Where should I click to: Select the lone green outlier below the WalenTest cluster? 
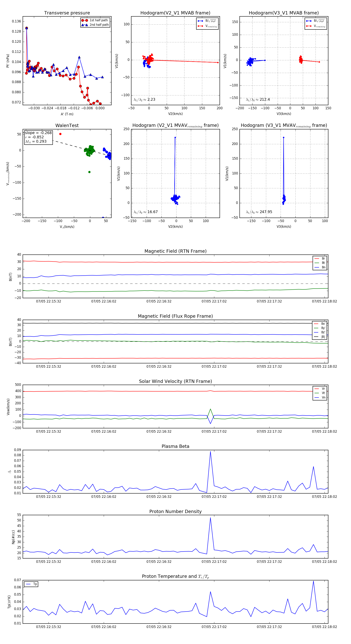tap(90, 172)
